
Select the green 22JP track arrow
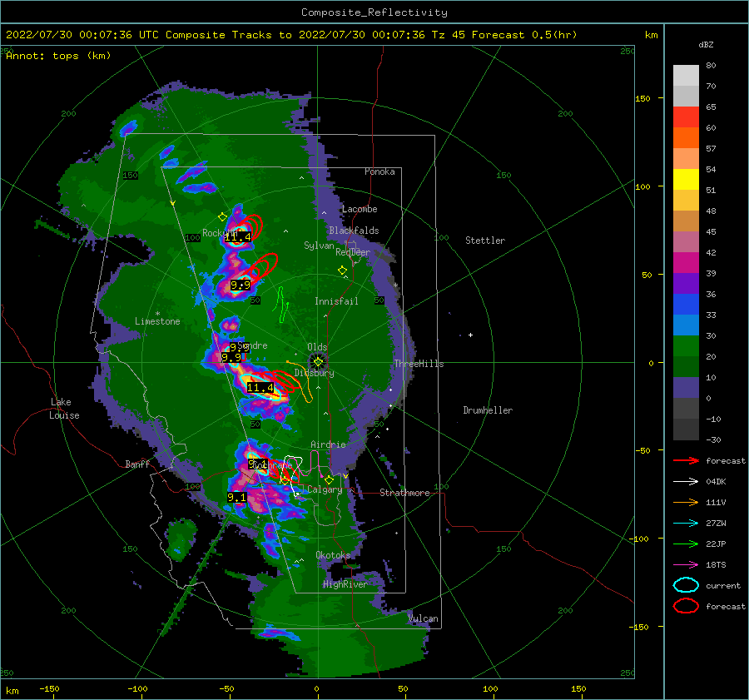(x=686, y=544)
